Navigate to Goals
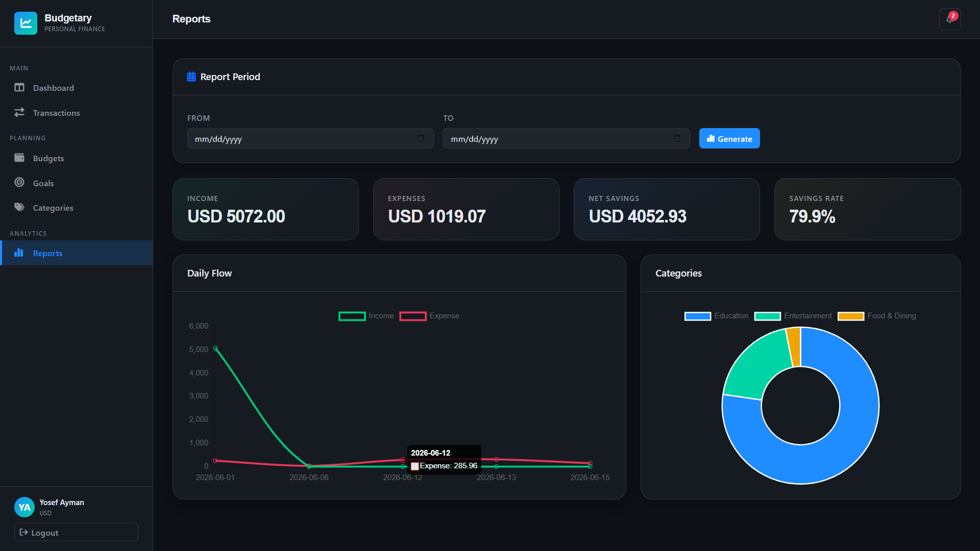980x551 pixels. pyautogui.click(x=77, y=183)
